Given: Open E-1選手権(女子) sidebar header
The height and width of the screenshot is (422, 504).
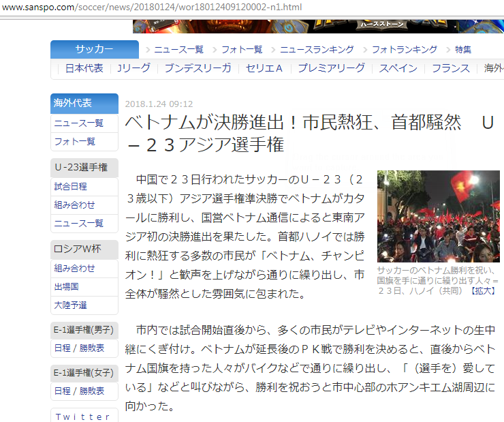Looking at the screenshot, I should pyautogui.click(x=84, y=373).
